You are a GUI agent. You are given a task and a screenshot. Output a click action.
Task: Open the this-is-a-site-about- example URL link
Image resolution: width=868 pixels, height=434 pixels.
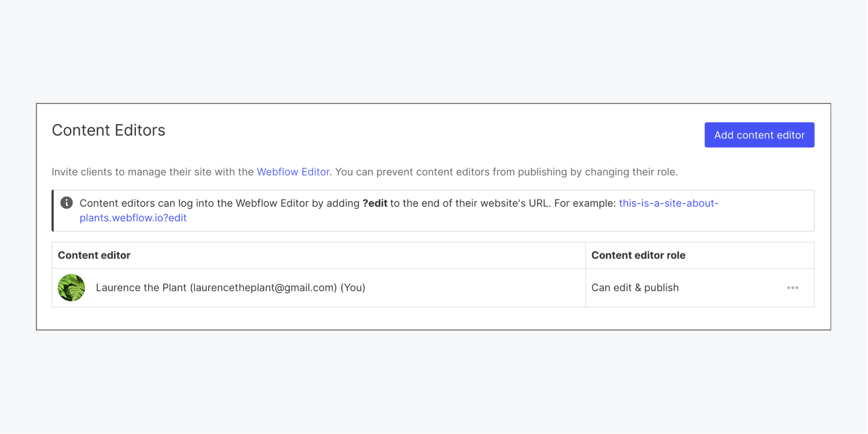[668, 203]
